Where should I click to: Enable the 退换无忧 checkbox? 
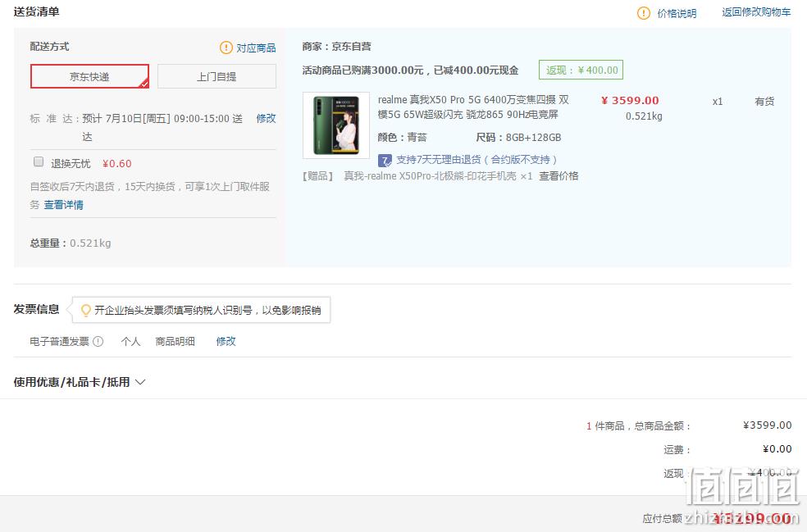39,162
